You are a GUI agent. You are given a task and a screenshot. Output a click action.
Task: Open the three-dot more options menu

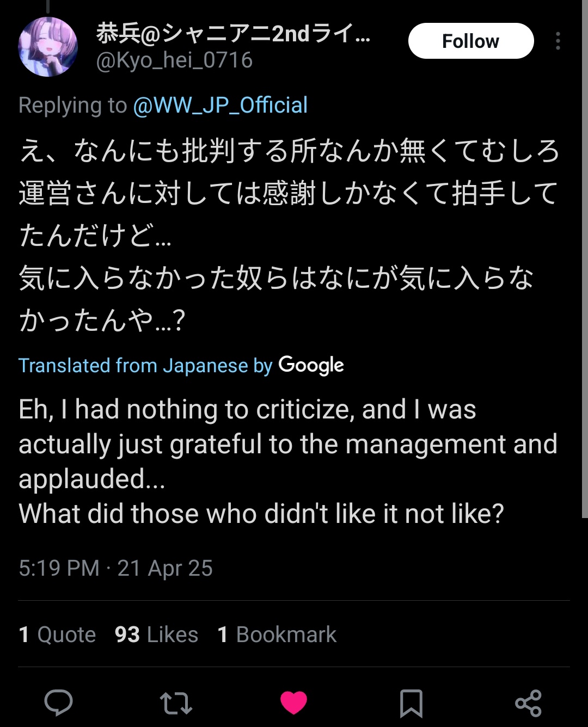(558, 41)
